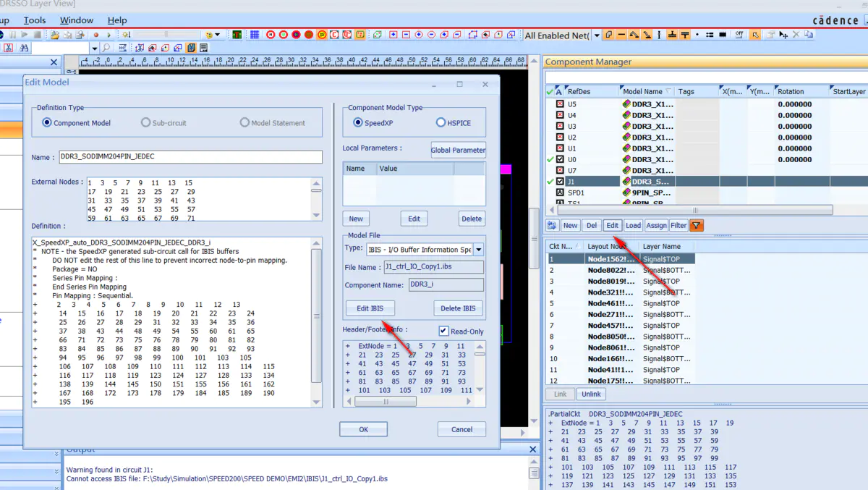
Task: Open the Tools menu
Action: (35, 20)
